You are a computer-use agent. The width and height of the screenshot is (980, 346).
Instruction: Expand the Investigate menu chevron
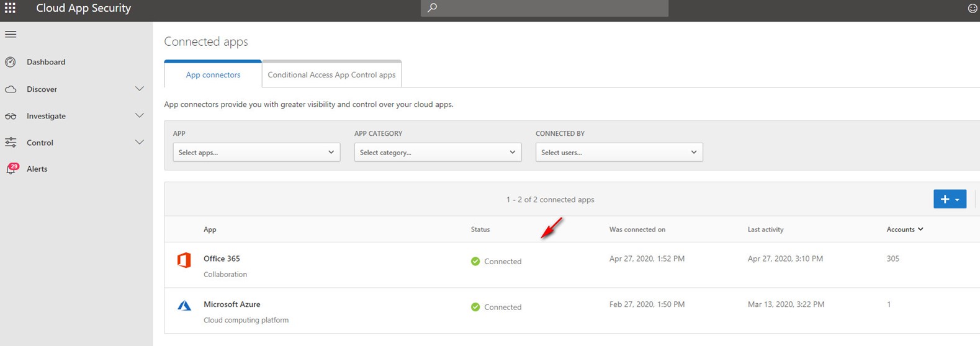(140, 115)
